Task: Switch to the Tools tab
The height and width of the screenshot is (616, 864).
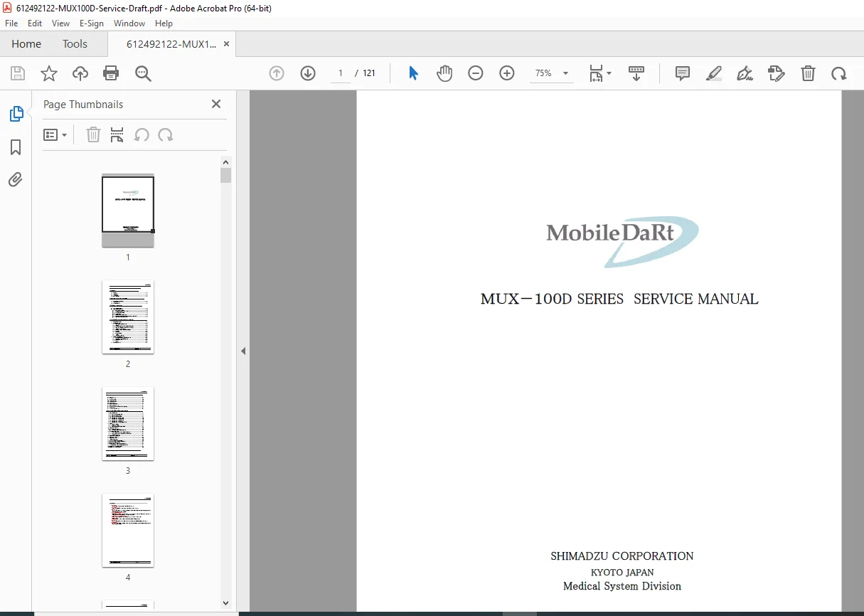Action: click(75, 44)
